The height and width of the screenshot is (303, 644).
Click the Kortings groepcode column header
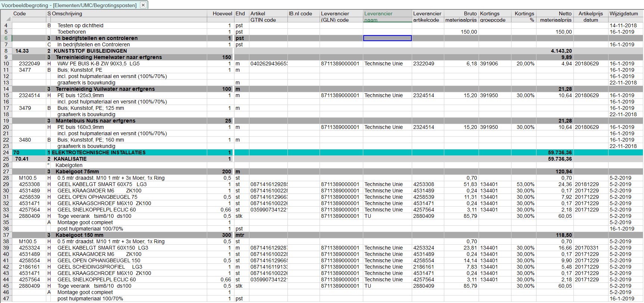(x=494, y=16)
